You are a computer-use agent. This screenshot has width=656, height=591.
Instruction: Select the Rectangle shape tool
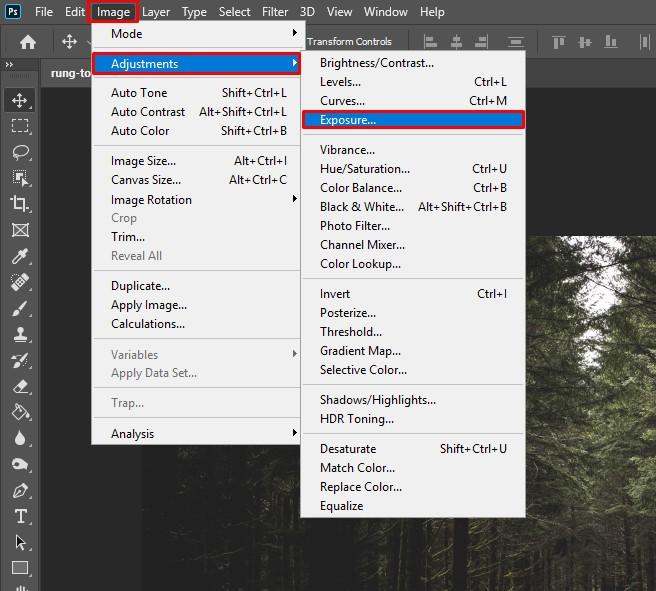[x=20, y=568]
